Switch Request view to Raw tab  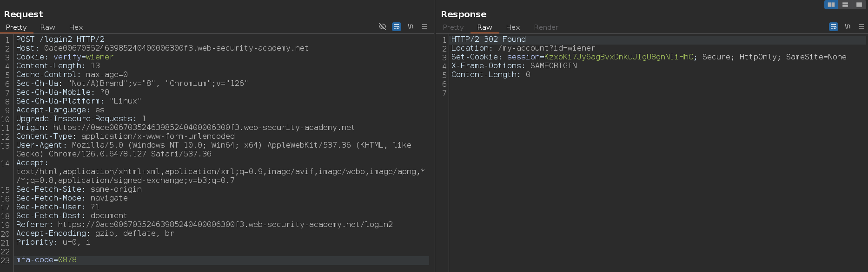click(47, 27)
